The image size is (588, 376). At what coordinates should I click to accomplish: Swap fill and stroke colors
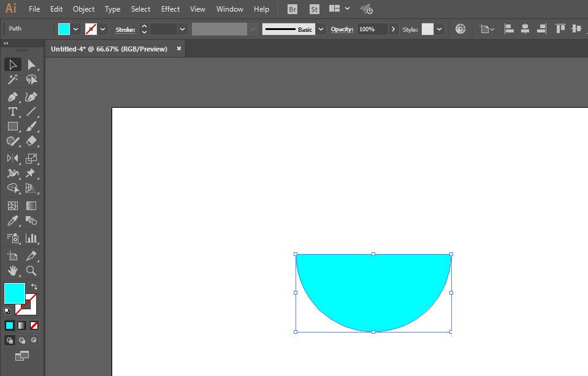pos(34,287)
